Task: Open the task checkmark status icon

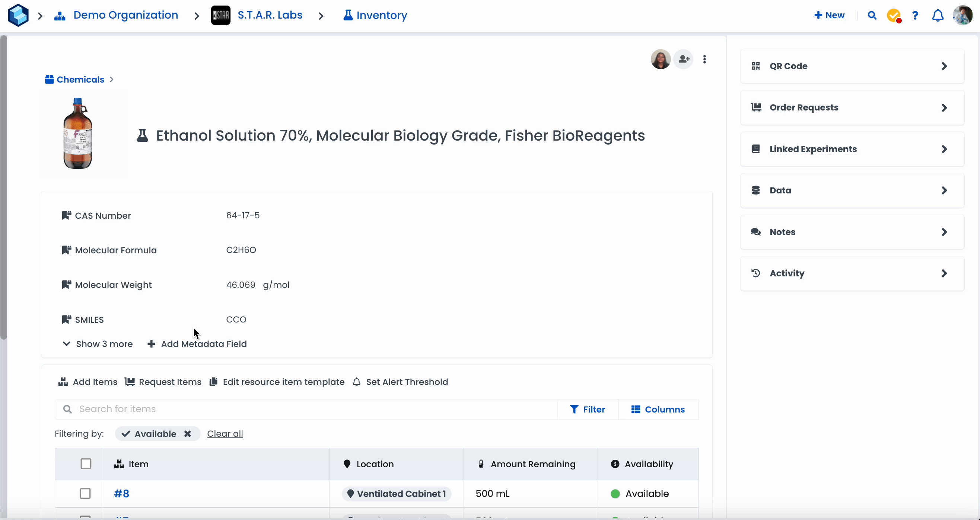Action: point(894,16)
